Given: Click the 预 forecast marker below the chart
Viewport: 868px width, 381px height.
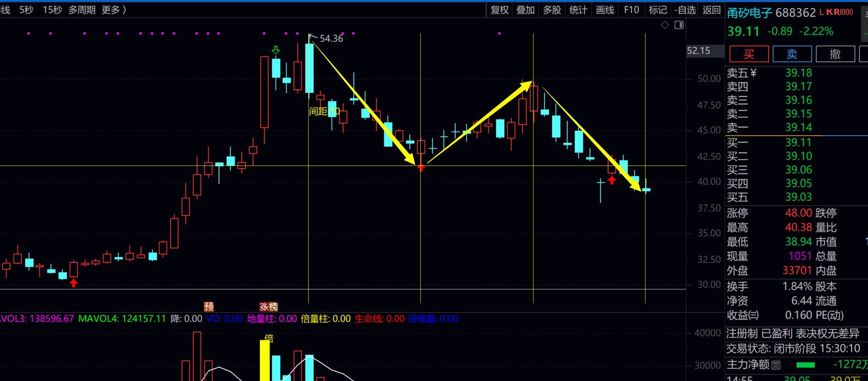Looking at the screenshot, I should pos(208,306).
